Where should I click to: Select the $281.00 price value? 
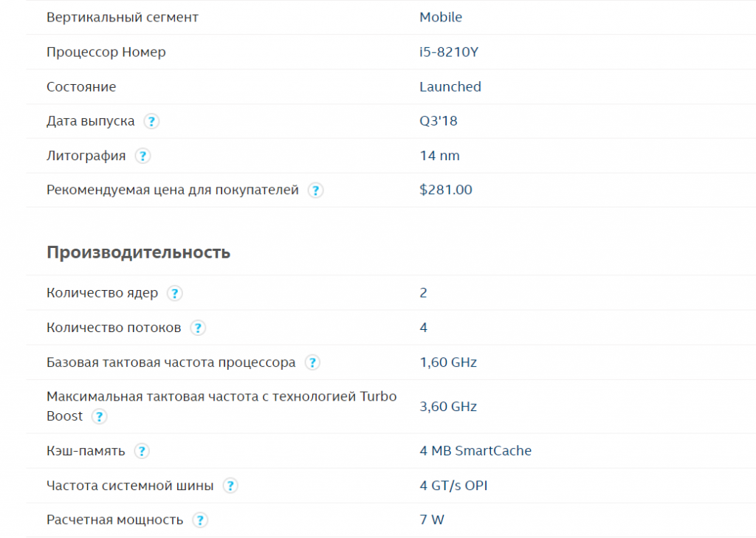[445, 190]
